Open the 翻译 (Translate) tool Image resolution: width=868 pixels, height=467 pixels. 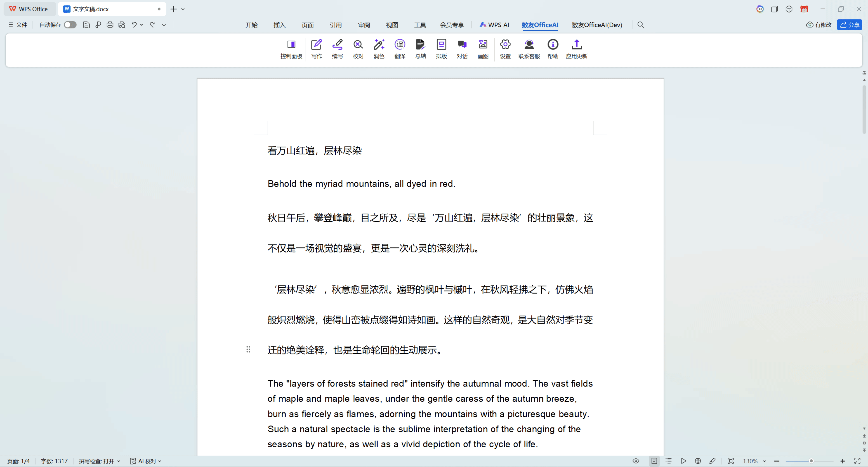coord(400,49)
